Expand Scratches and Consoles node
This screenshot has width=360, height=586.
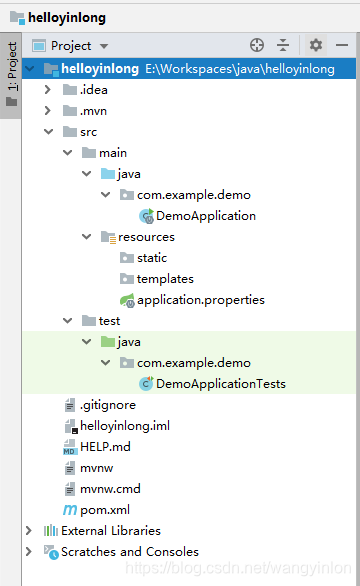(x=29, y=551)
